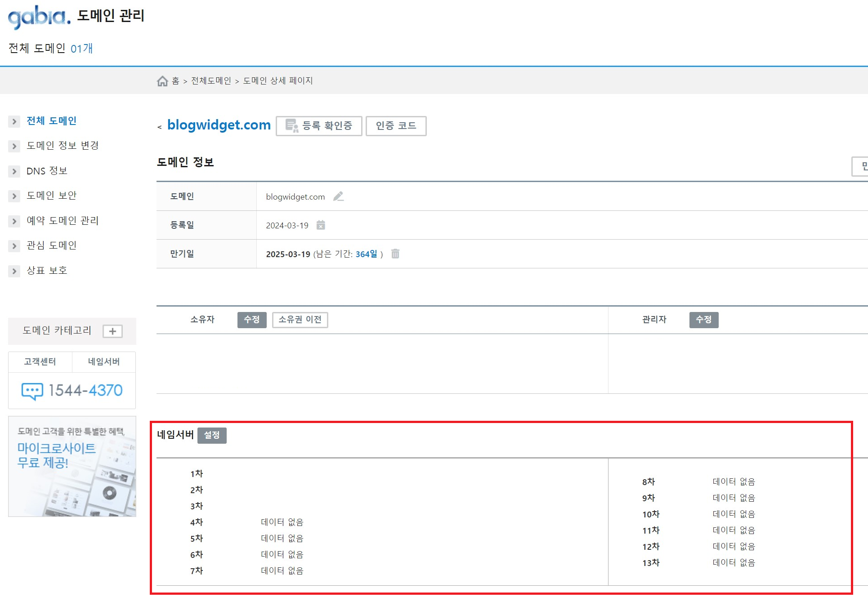Screen dimensions: 868x606
Task: Switch to the 고객센터 tab
Action: pyautogui.click(x=40, y=362)
